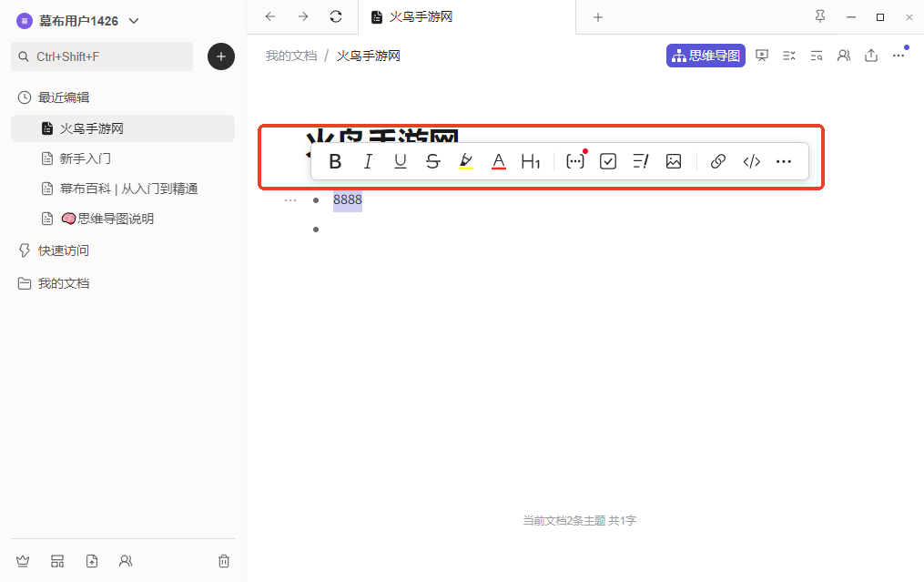Click the share/export upload icon
This screenshot has width=924, height=582.
[871, 56]
